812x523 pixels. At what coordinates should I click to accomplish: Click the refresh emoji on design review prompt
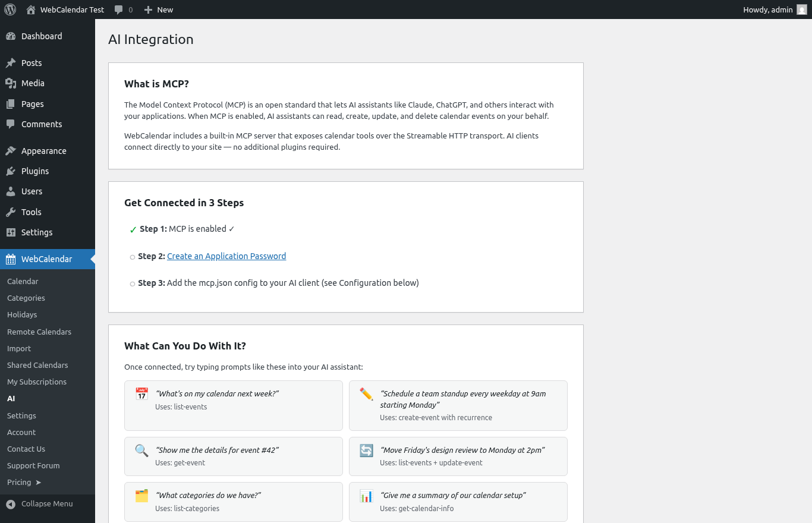coord(366,450)
